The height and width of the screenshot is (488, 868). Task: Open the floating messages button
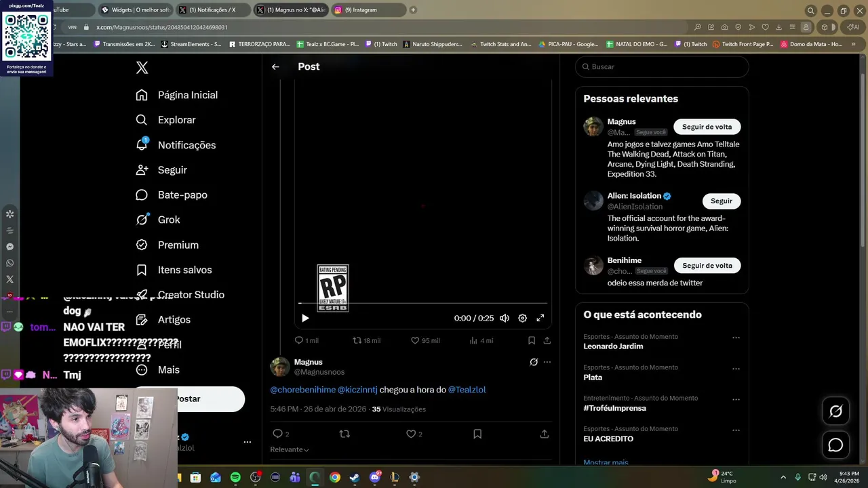click(835, 445)
